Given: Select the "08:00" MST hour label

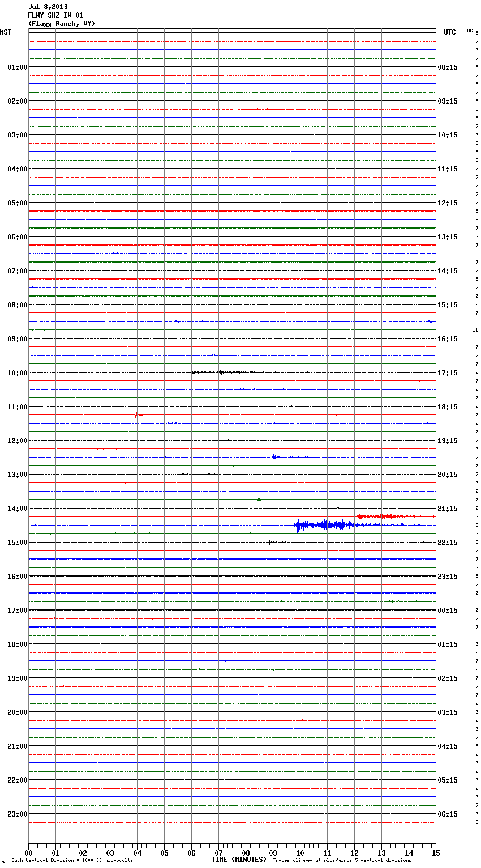Looking at the screenshot, I should (x=18, y=305).
